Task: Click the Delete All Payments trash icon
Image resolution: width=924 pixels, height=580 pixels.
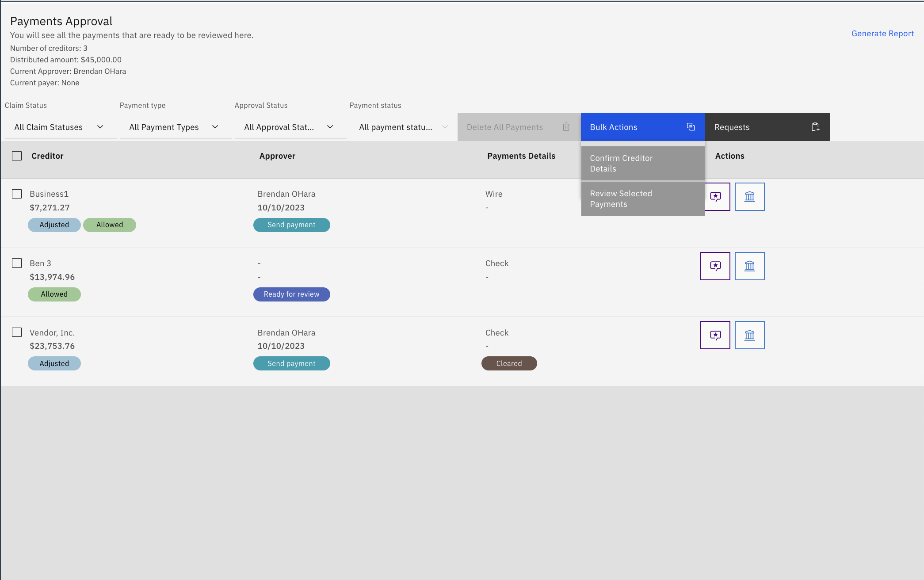Action: click(567, 126)
